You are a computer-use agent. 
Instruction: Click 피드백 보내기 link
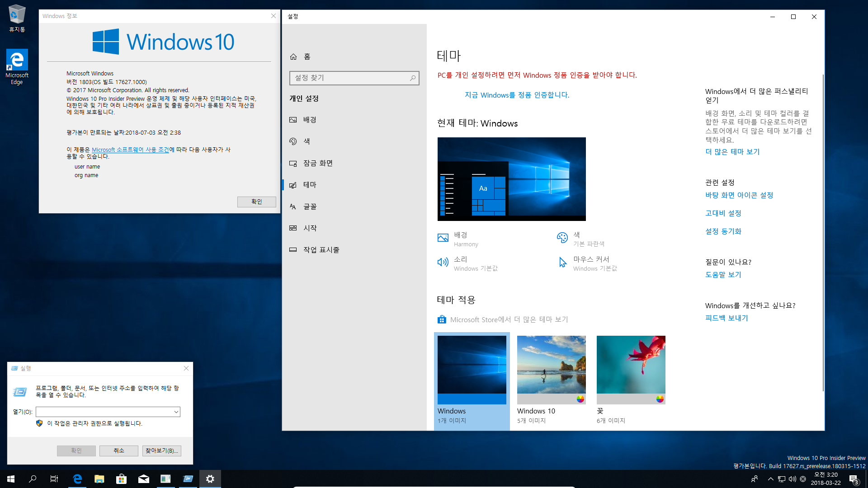point(726,318)
